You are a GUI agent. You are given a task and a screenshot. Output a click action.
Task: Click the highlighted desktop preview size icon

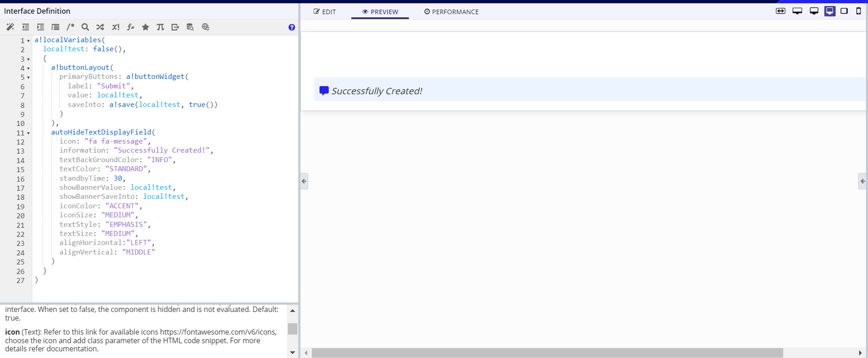pyautogui.click(x=830, y=11)
